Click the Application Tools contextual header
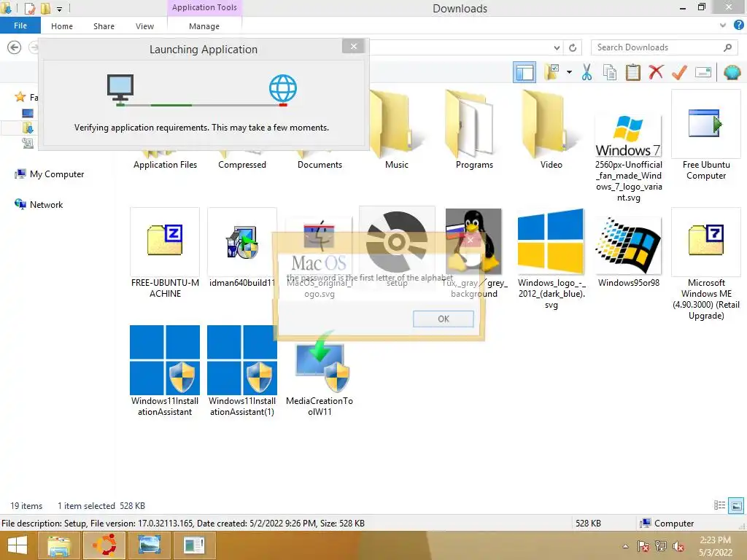 pyautogui.click(x=204, y=7)
